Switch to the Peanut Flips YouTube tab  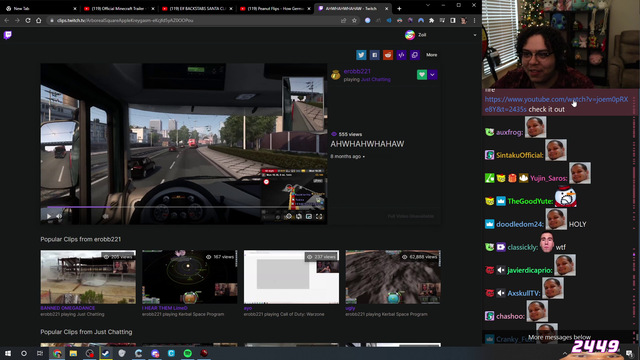[275, 8]
